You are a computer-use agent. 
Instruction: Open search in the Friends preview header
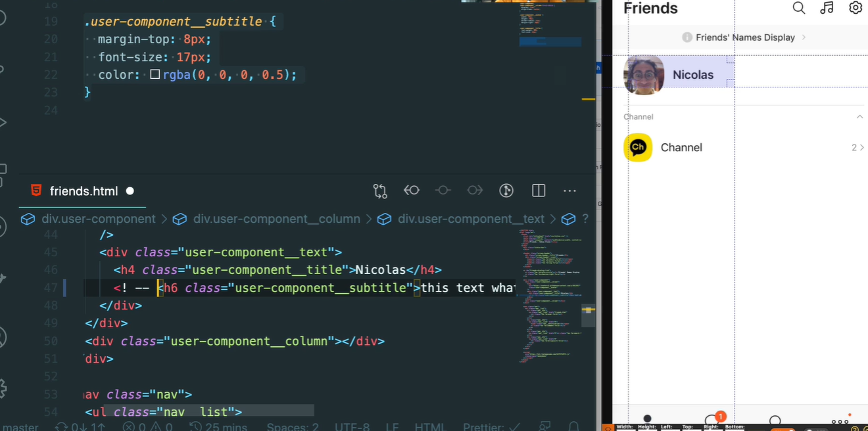tap(799, 8)
